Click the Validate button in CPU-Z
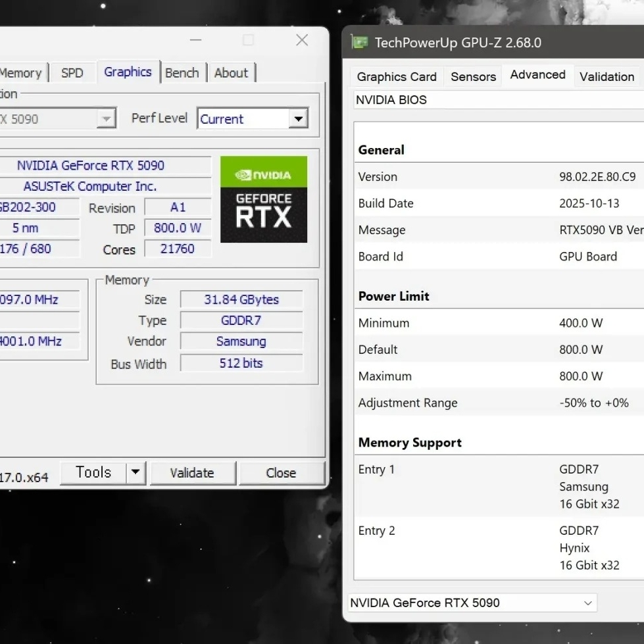This screenshot has height=644, width=644. point(192,473)
